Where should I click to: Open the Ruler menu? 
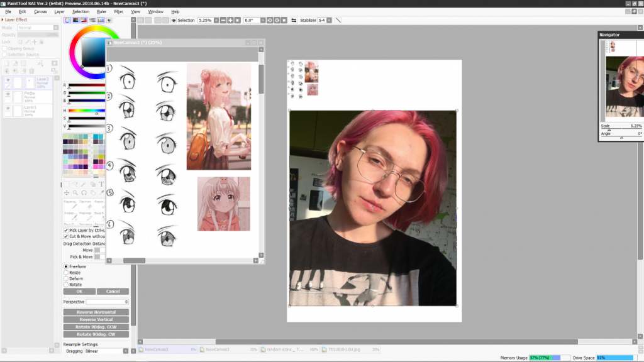(102, 11)
